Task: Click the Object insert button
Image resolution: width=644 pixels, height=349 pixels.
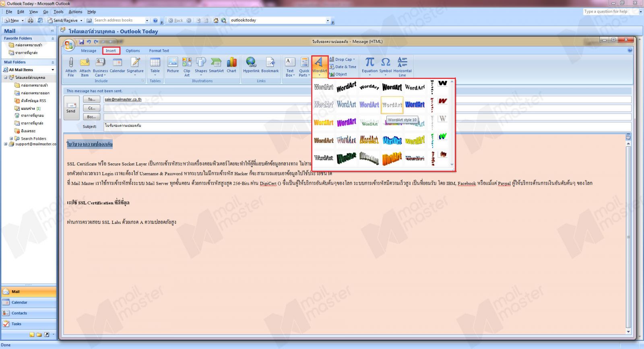Action: click(339, 74)
